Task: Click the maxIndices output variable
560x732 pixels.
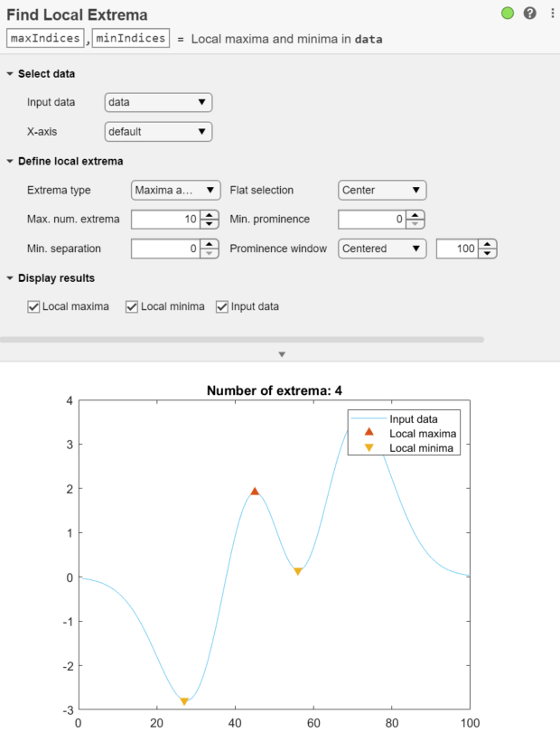Action: point(45,38)
